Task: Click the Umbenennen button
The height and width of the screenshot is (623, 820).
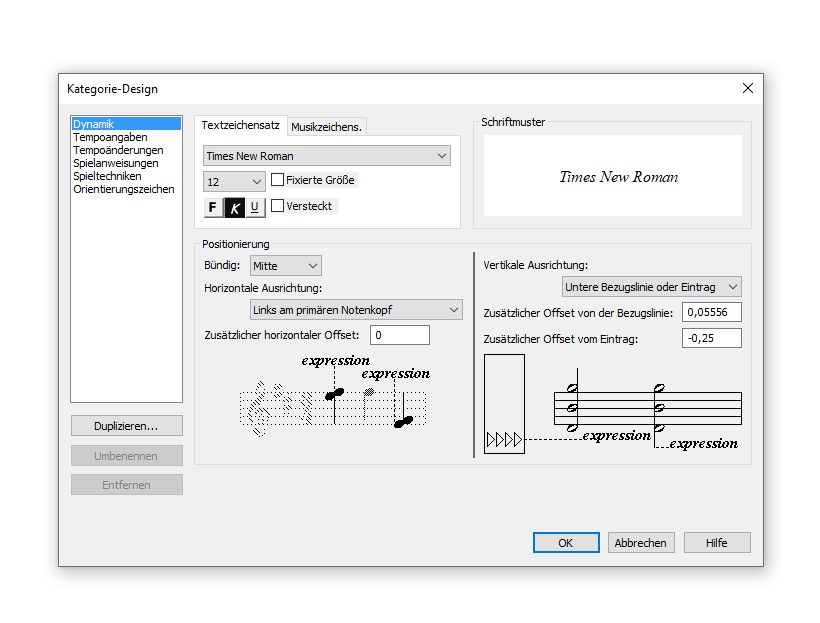Action: coord(127,456)
